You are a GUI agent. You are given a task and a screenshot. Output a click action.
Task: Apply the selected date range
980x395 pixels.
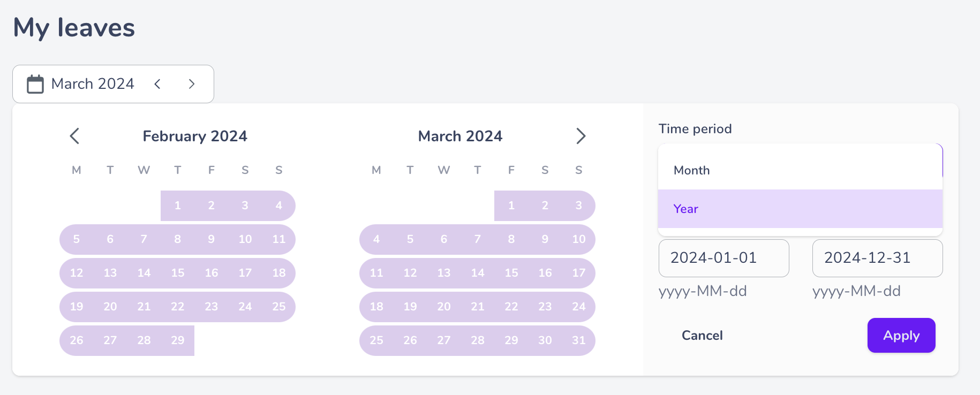click(x=901, y=335)
